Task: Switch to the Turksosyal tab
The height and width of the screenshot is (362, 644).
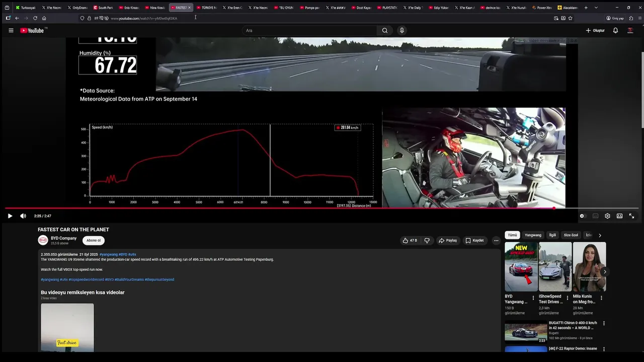Action: tap(25, 8)
